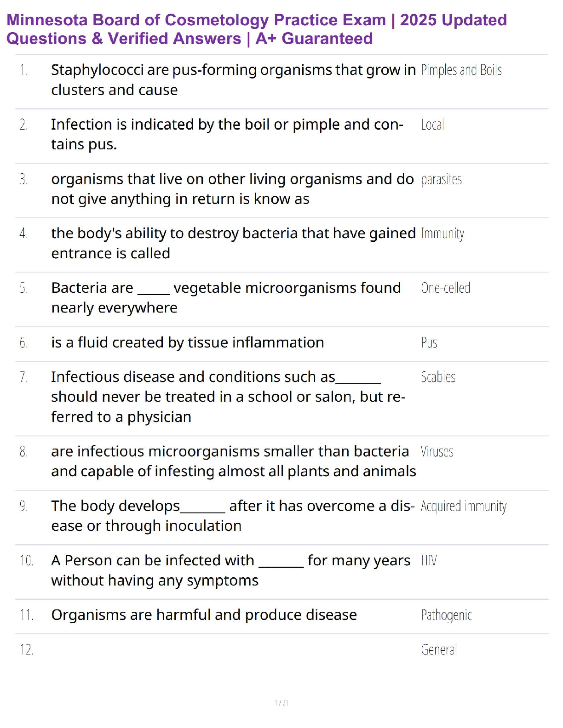This screenshot has width=563, height=728.
Task: Select the answer "parasites"
Action: pos(441,180)
